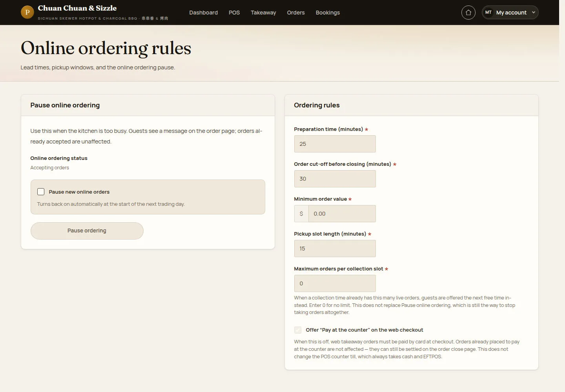Screen dimensions: 565x392
Task: Click the Pause online ordering panel title
Action: click(x=65, y=105)
